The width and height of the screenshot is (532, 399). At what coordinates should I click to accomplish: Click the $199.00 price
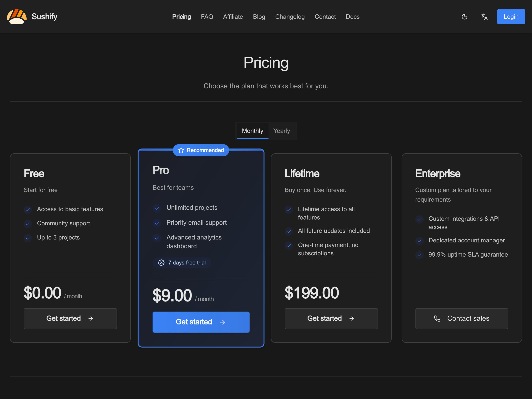(312, 293)
